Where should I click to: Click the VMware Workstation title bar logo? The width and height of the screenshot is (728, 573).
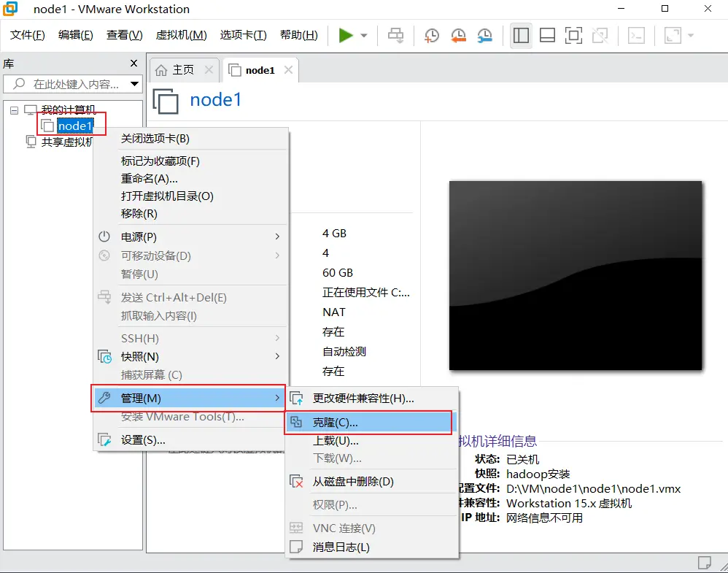coord(10,9)
